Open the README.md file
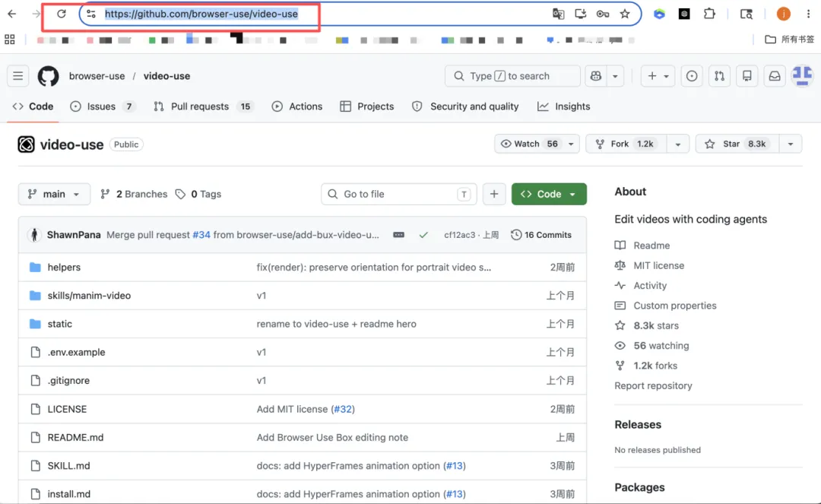The image size is (821, 504). pos(75,438)
